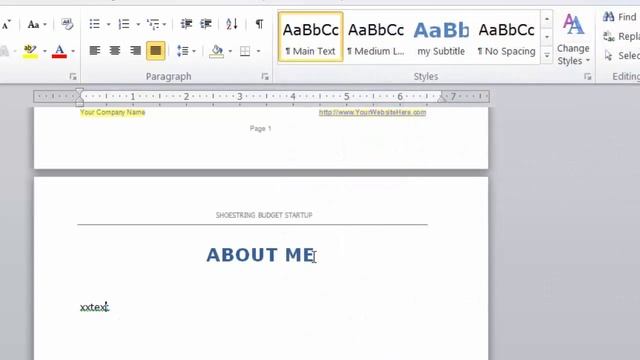
Task: Open the Styles pane launcher
Action: 588,76
